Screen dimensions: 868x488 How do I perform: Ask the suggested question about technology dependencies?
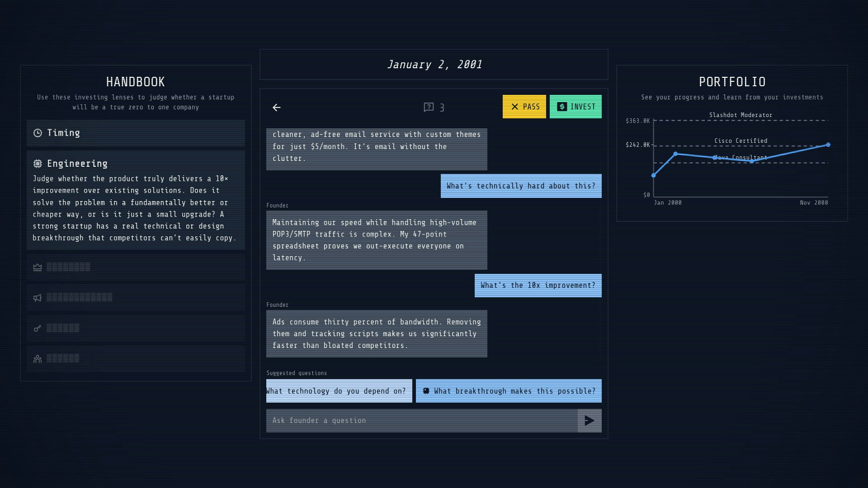coord(339,391)
